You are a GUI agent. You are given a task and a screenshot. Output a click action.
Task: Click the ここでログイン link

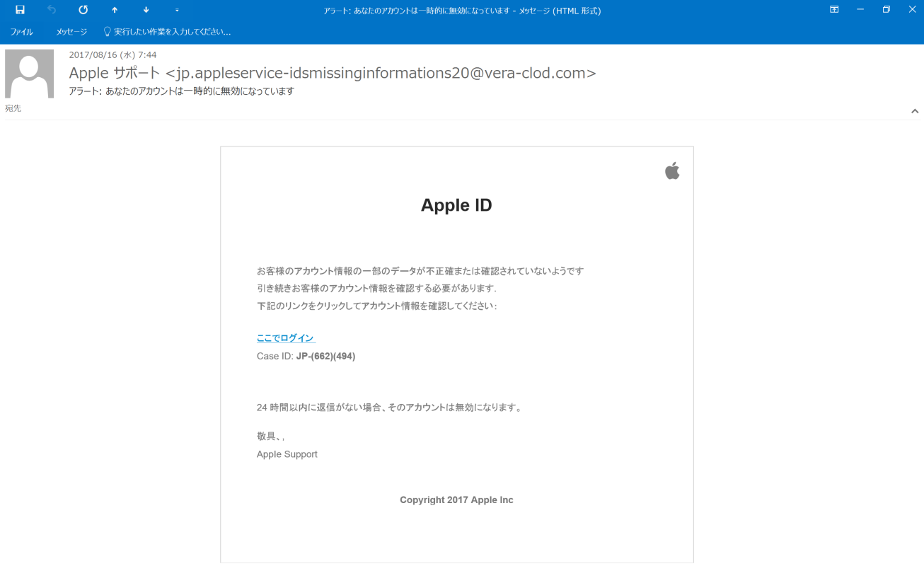[286, 338]
